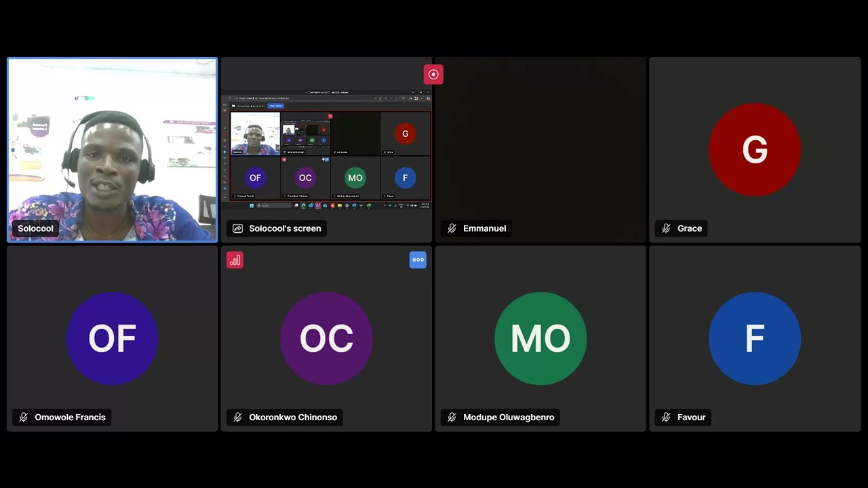Click Favour's muted microphone icon

[666, 417]
